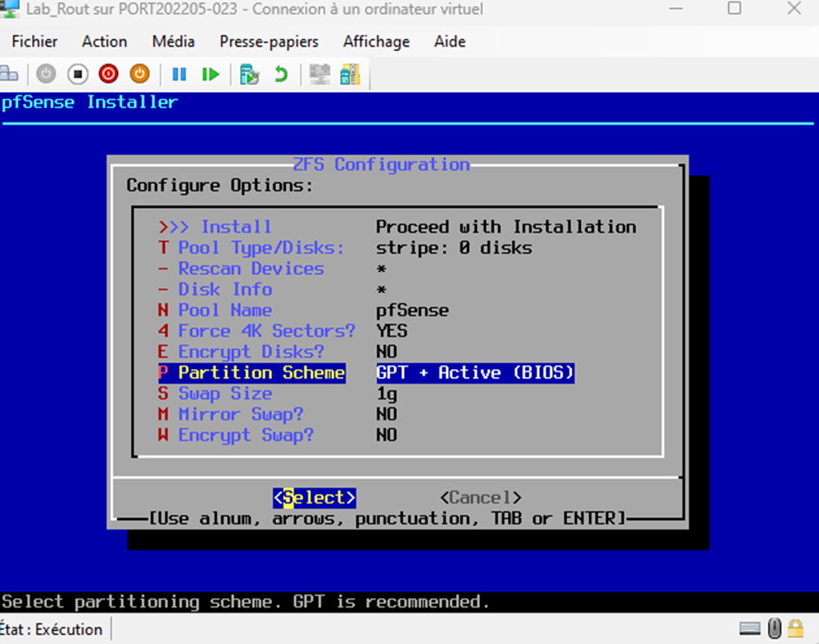
Task: Revert to previous checkpoint with the green arrow
Action: coord(281,75)
